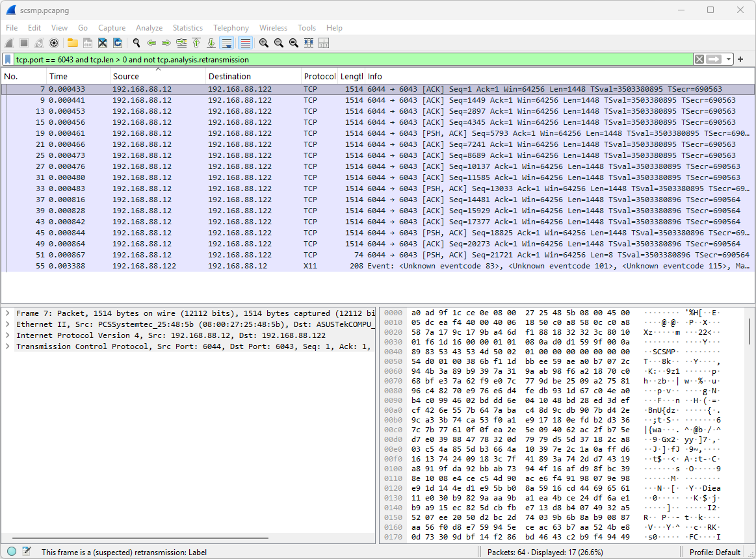Open capture options gear icon
This screenshot has width=756, height=559.
(x=54, y=43)
